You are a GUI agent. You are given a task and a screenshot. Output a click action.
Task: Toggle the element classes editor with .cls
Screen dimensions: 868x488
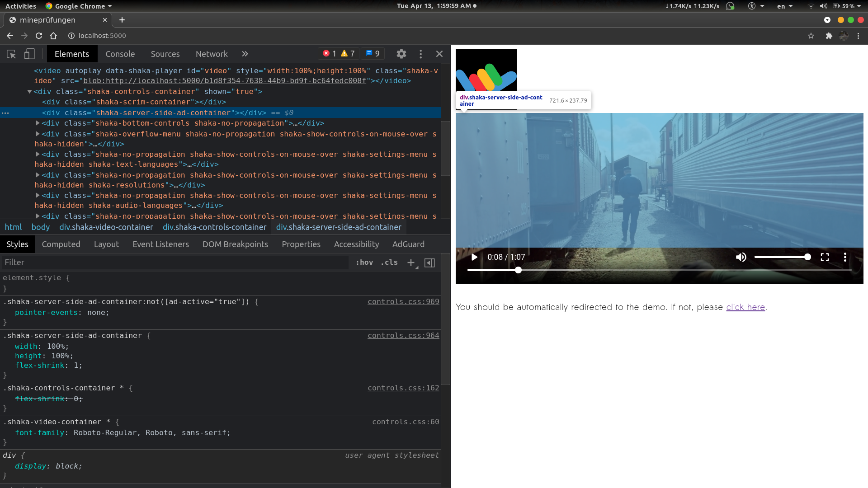389,262
